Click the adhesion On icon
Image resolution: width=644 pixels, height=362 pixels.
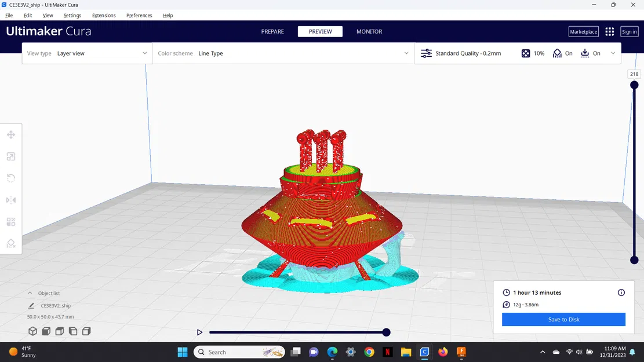click(585, 53)
